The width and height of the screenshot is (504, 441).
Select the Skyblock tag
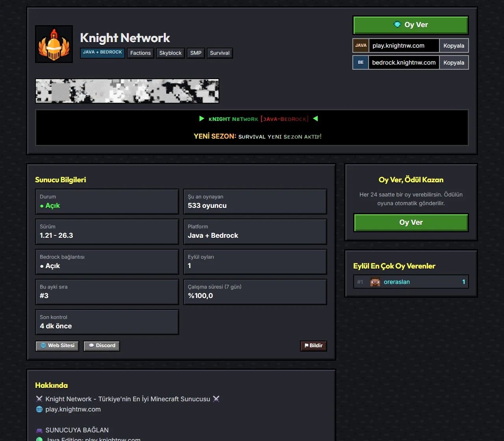tap(170, 53)
